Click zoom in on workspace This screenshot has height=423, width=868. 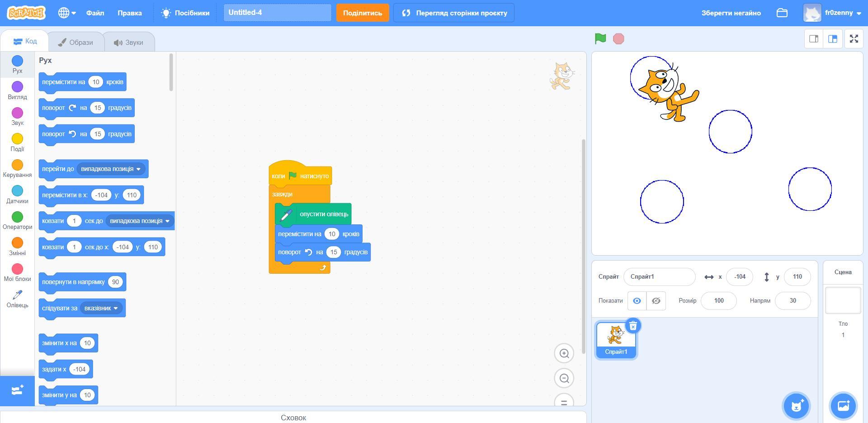point(564,353)
